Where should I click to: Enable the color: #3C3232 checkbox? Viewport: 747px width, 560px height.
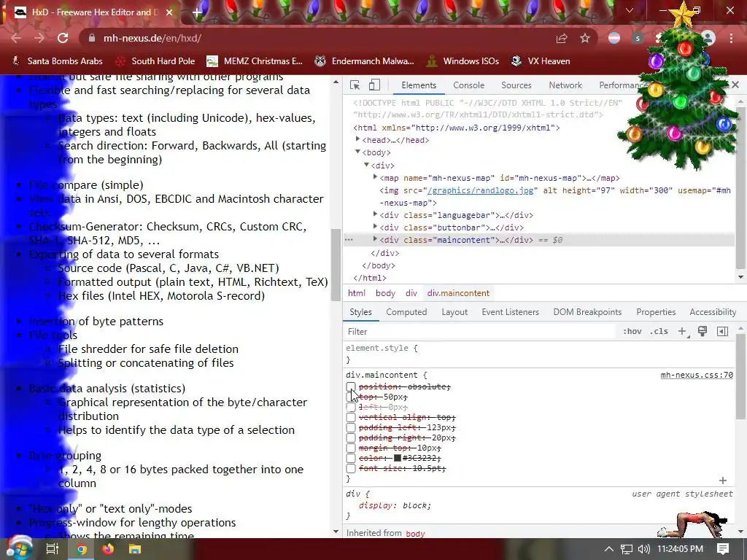(x=351, y=458)
